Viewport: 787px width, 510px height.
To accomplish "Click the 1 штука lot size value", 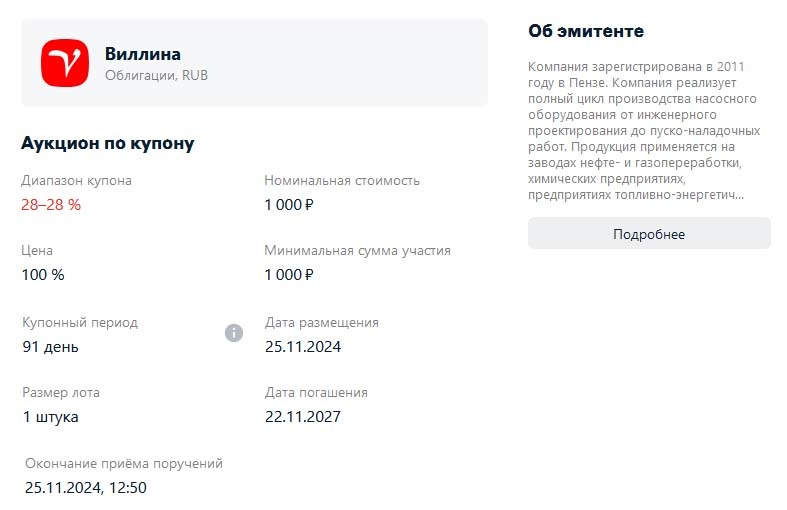I will tap(51, 417).
